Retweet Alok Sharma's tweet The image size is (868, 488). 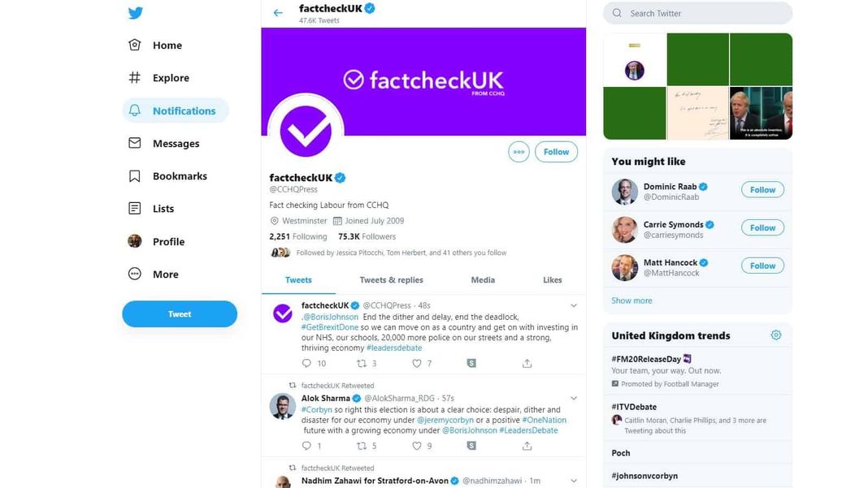coord(362,445)
